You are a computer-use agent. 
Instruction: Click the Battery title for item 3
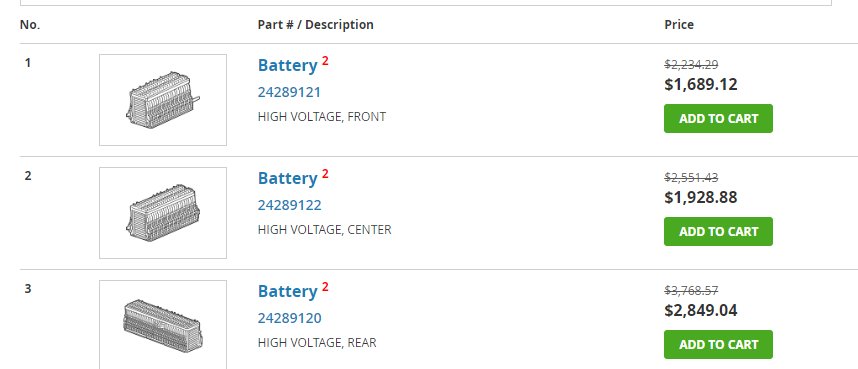click(x=287, y=291)
